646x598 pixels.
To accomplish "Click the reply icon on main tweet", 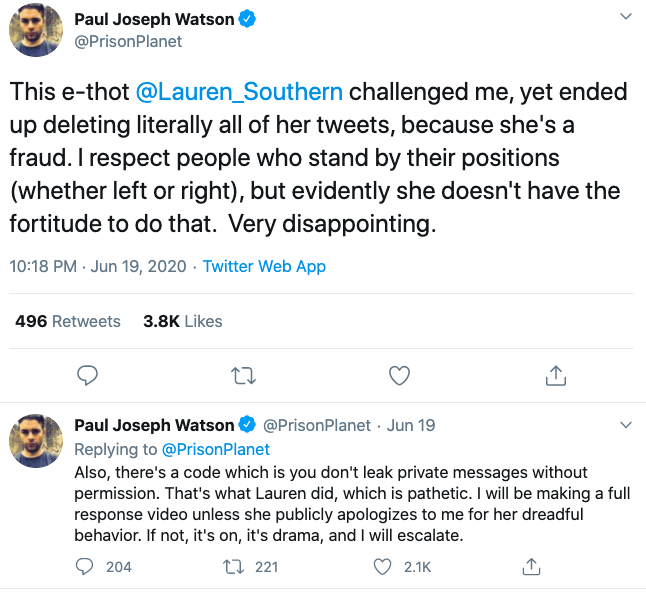I will tap(87, 375).
